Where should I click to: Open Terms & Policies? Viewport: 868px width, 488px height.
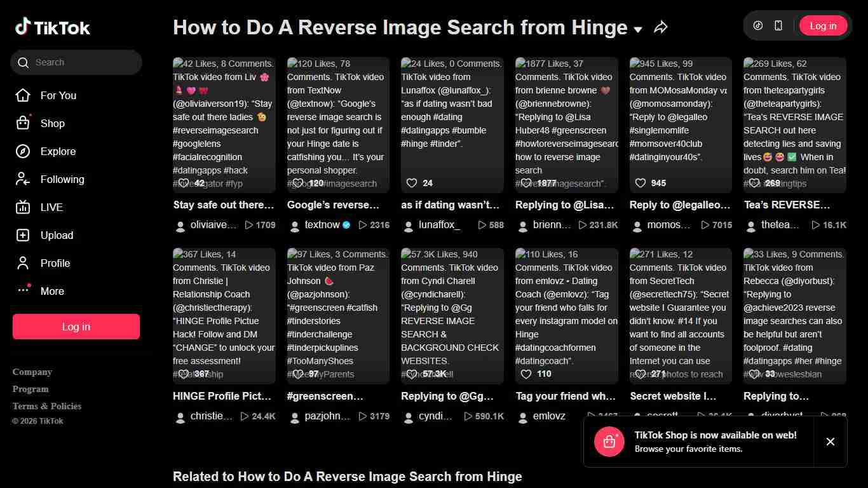(x=46, y=405)
